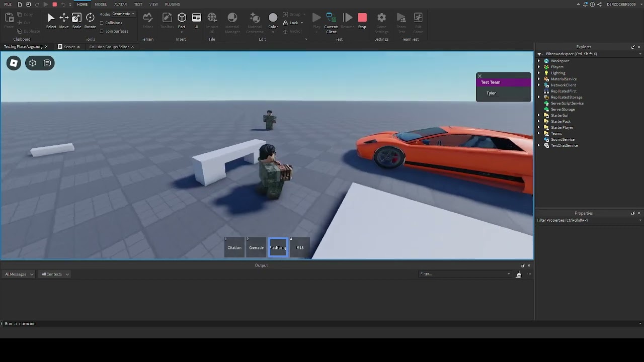This screenshot has width=644, height=362.
Task: Open the Roblox menu in the viewport
Action: tap(14, 63)
